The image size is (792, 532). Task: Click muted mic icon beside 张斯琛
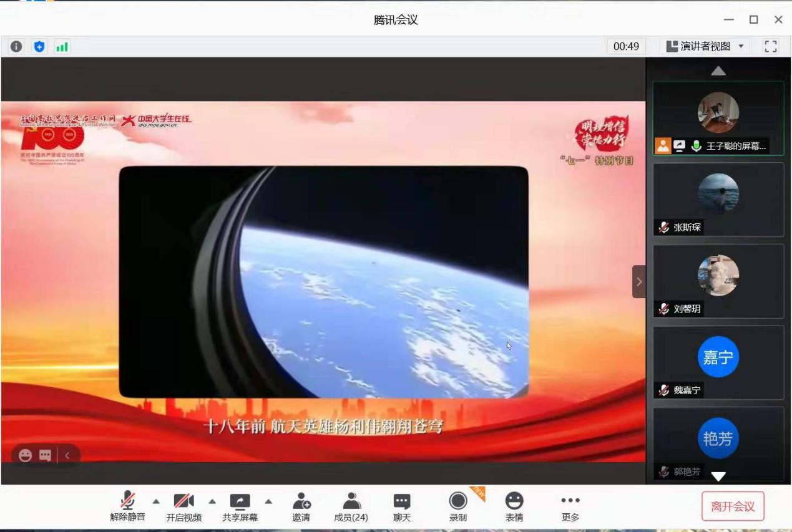click(x=663, y=228)
